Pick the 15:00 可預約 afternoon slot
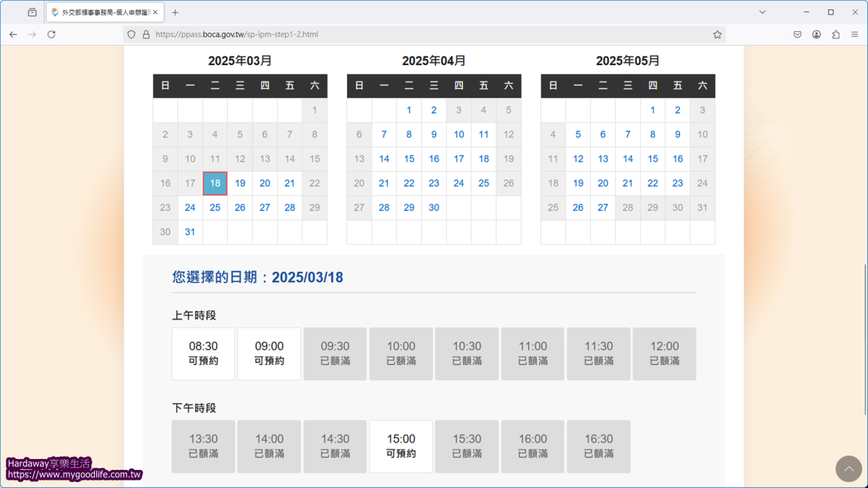Viewport: 868px width, 488px height. (x=401, y=446)
